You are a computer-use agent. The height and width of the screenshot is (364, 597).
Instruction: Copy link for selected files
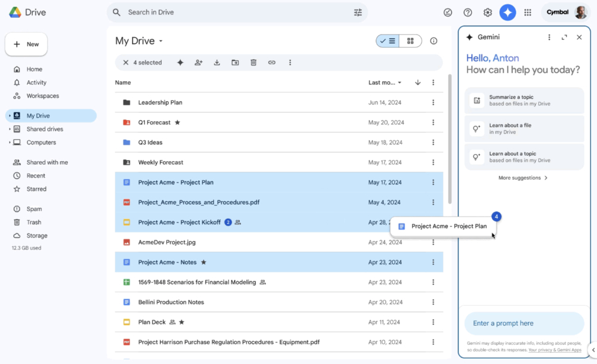pyautogui.click(x=272, y=63)
